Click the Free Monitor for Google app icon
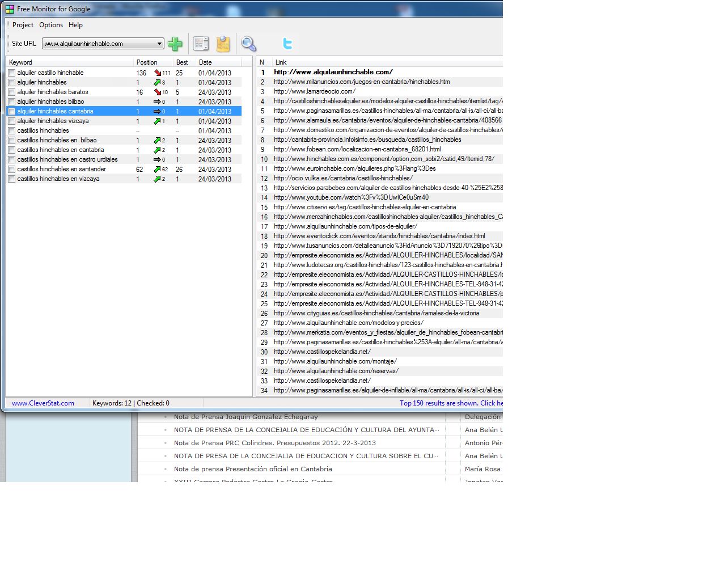728x583 pixels. click(10, 9)
